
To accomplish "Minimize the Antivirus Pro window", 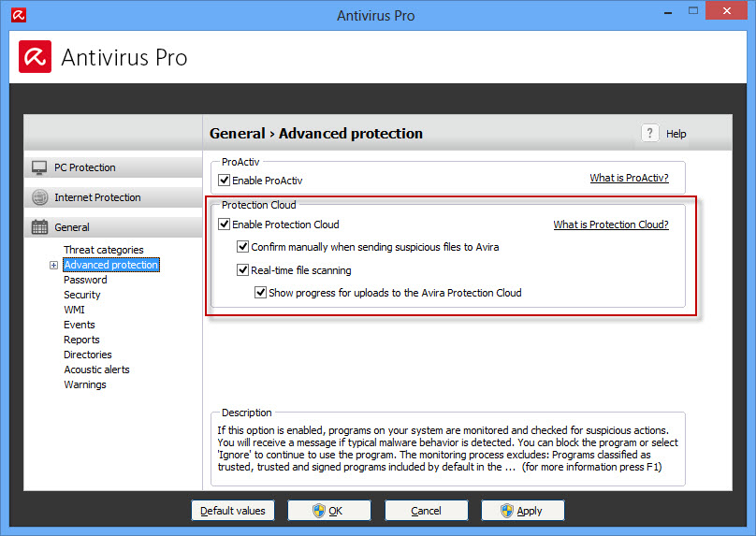I will 668,12.
